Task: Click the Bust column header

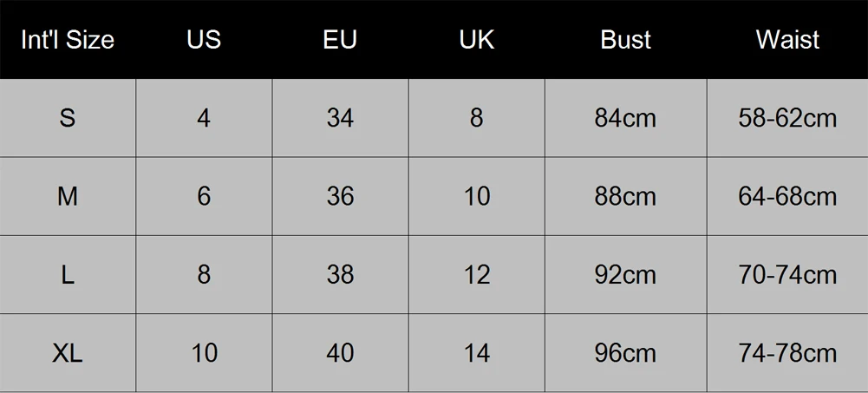Action: coord(625,40)
